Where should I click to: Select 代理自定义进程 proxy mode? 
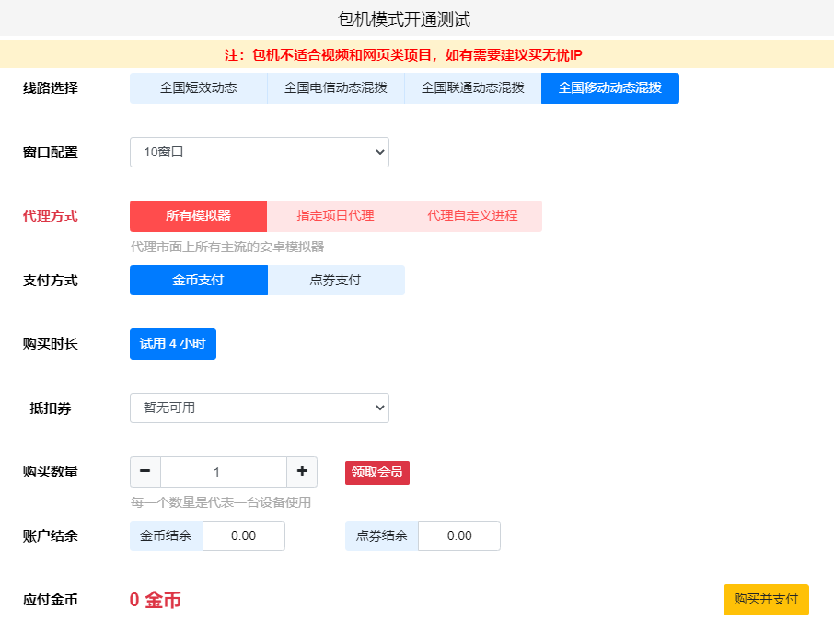coord(472,216)
